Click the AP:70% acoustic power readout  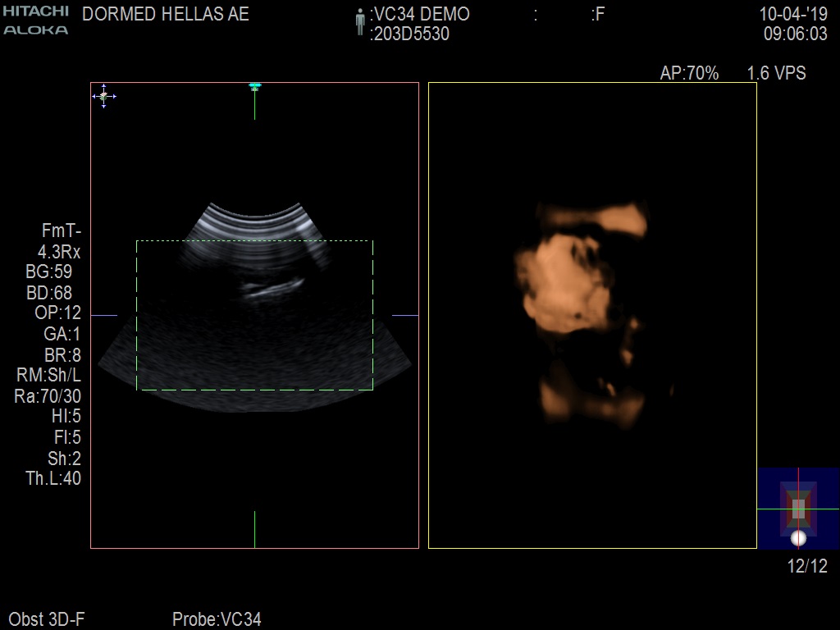(689, 74)
